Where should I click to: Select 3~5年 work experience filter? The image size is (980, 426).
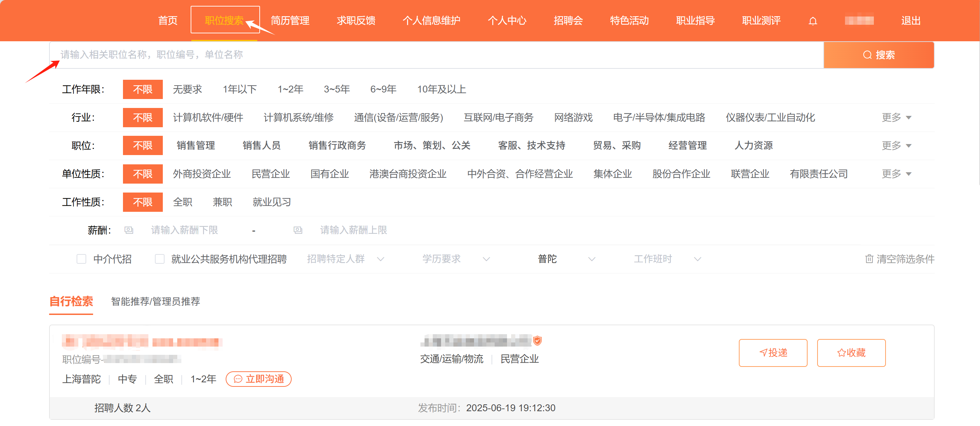coord(337,89)
